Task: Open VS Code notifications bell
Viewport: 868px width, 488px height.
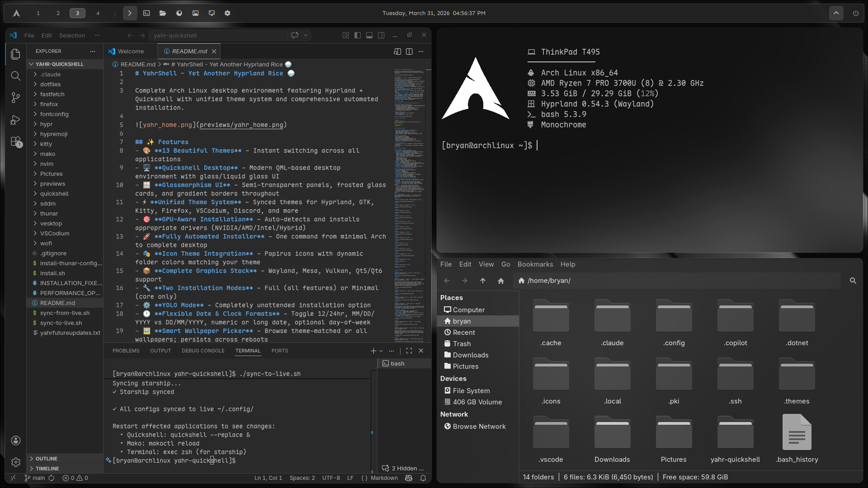Action: click(x=423, y=478)
